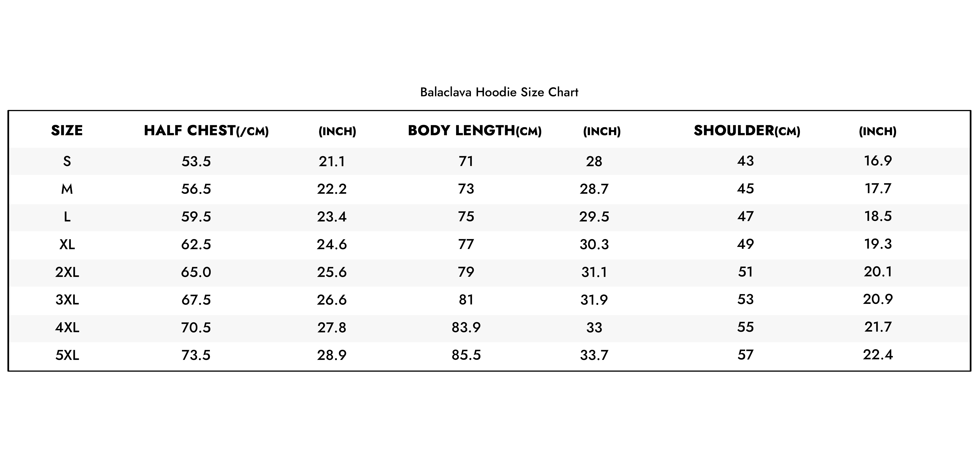Click the 65.0 half chest value
The image size is (980, 471).
pyautogui.click(x=196, y=272)
